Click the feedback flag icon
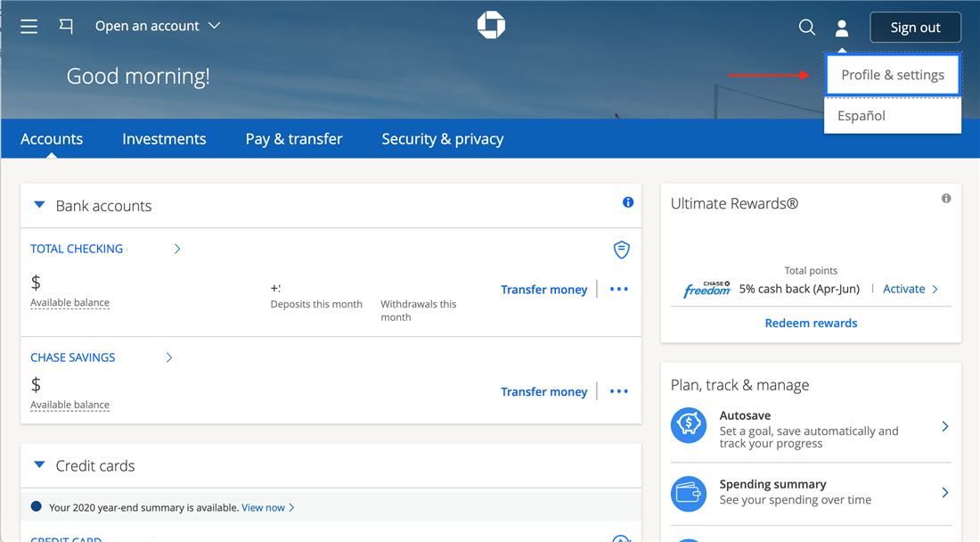980x542 pixels. click(x=66, y=26)
